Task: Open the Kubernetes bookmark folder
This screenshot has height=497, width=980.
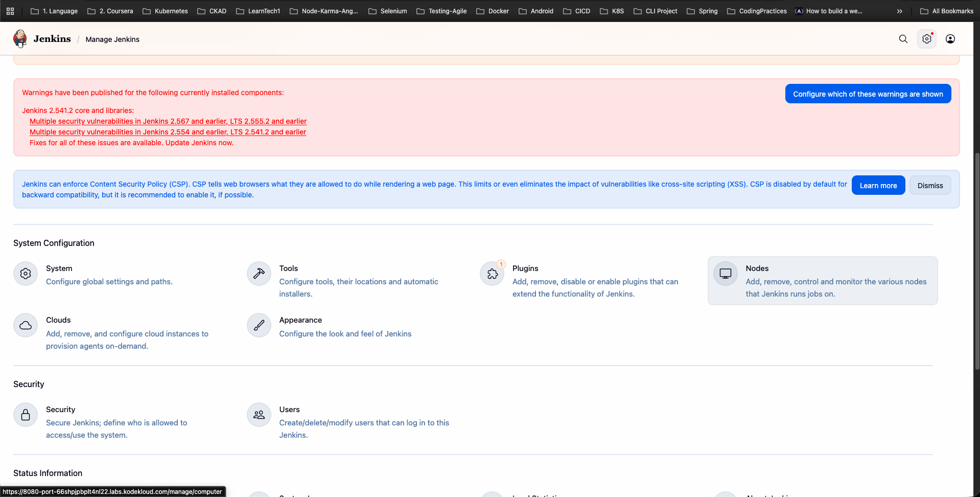Action: click(165, 11)
